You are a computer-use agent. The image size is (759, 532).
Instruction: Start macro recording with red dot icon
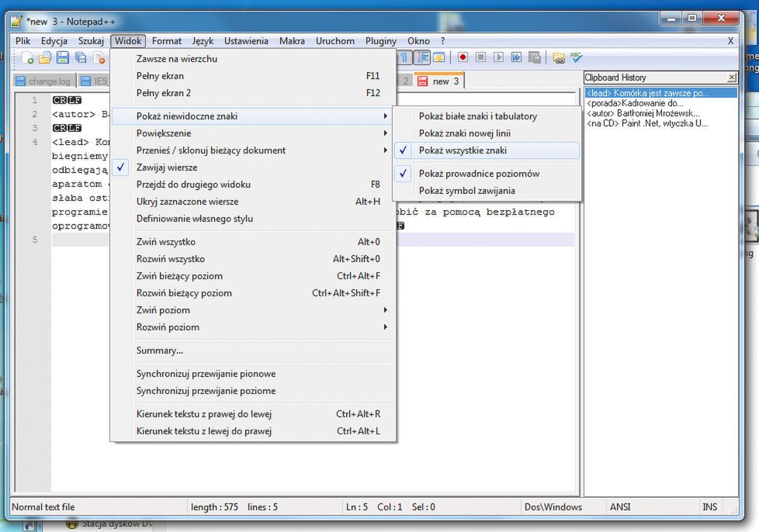[x=463, y=57]
